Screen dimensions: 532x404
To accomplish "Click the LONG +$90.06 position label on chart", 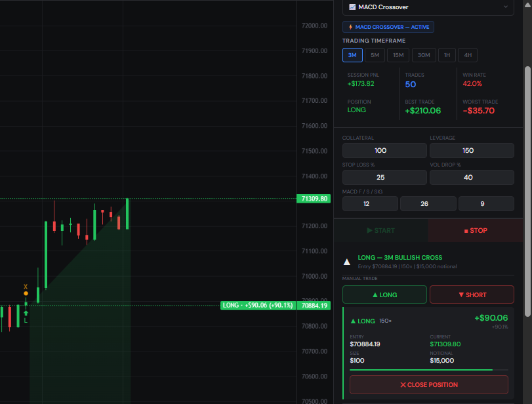I will [258, 305].
